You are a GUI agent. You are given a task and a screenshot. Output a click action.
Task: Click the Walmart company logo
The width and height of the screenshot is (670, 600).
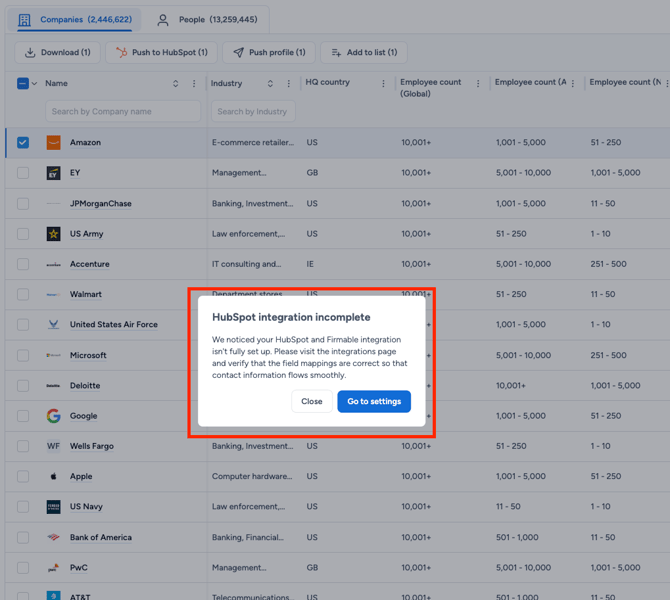53,294
